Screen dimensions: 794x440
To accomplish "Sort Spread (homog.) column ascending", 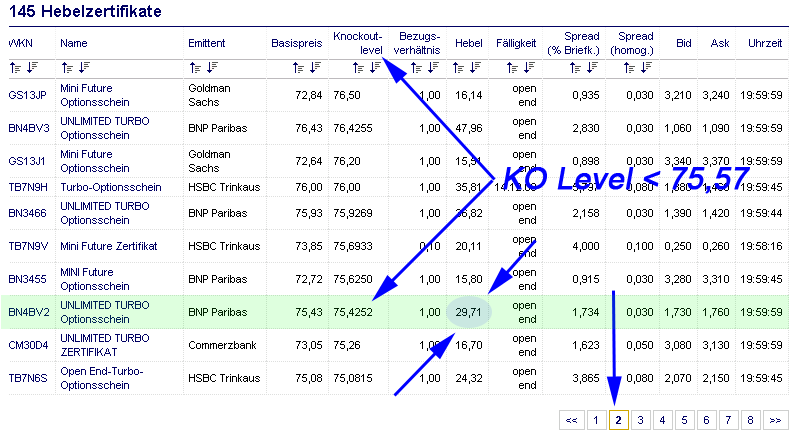I will coord(630,68).
